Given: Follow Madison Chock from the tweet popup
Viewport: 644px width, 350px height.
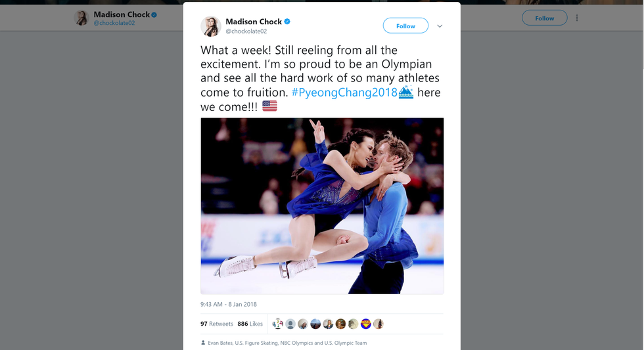Looking at the screenshot, I should click(x=405, y=26).
